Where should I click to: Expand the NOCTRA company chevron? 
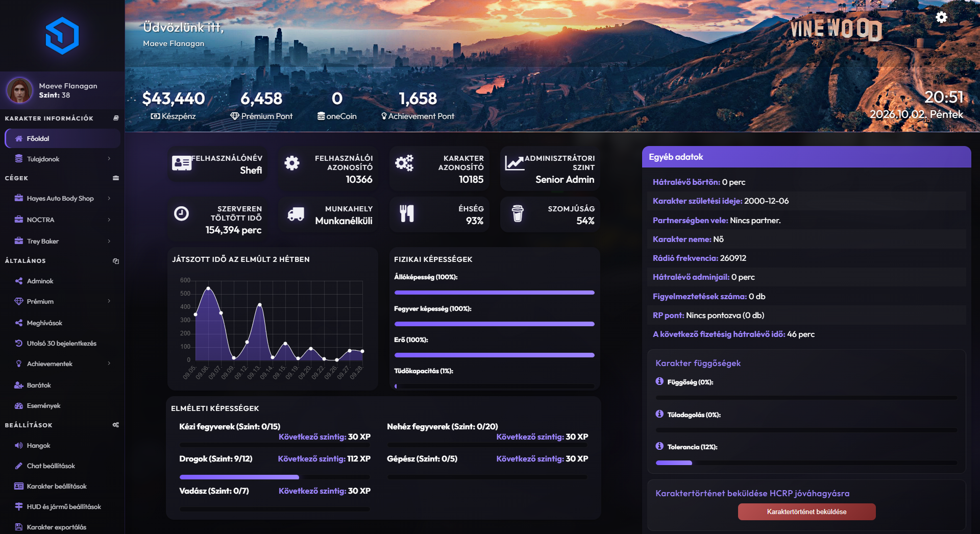click(x=109, y=220)
